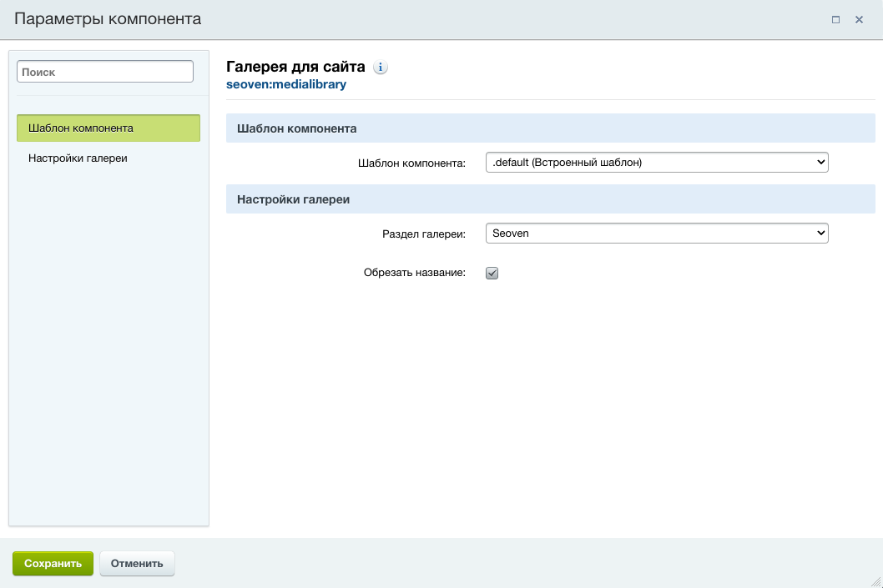
Task: Collapse the Шаблон компонента section header
Action: [550, 128]
